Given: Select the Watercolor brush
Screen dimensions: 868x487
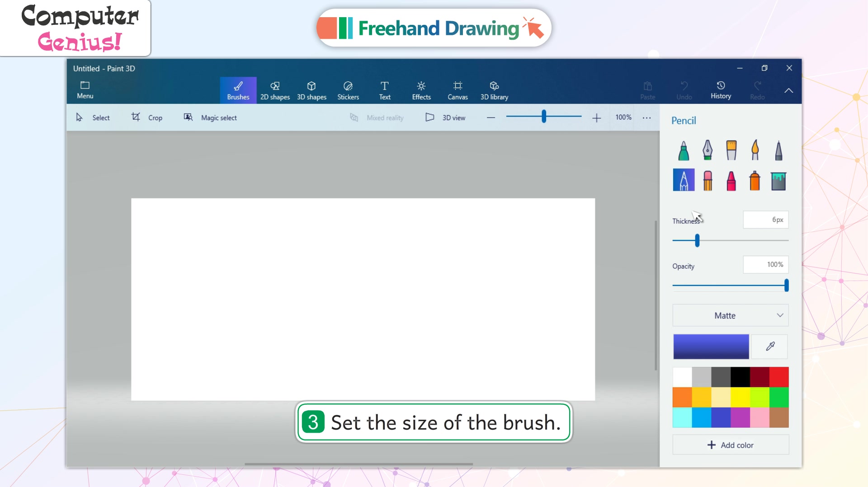Looking at the screenshot, I should [x=755, y=150].
